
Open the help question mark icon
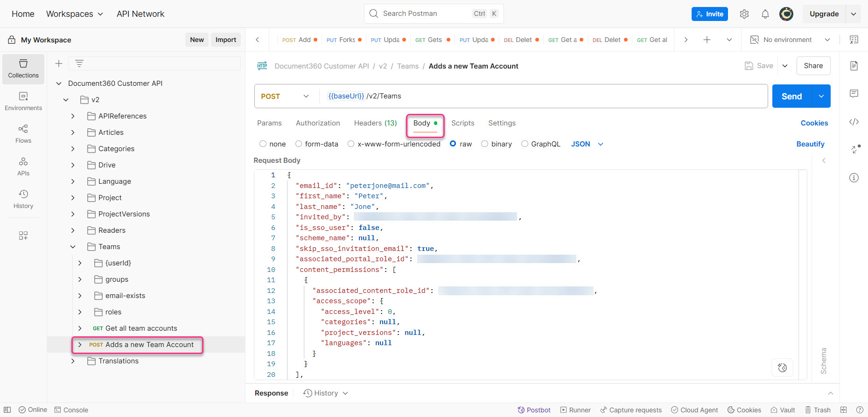(x=860, y=410)
